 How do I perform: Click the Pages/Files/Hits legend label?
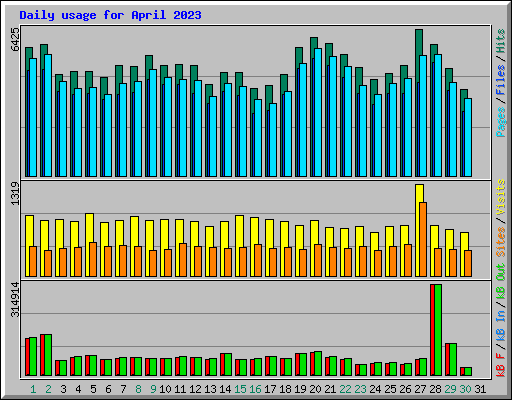501,83
